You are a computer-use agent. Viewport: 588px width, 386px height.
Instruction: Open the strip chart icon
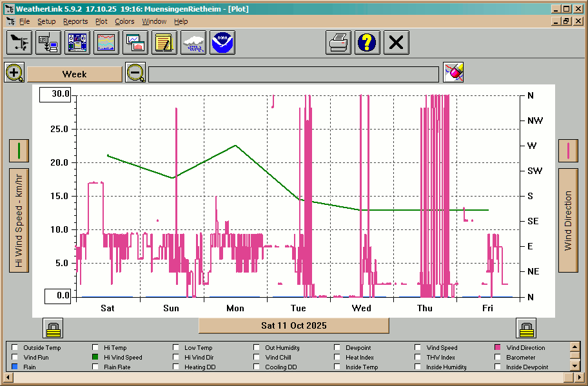(107, 43)
